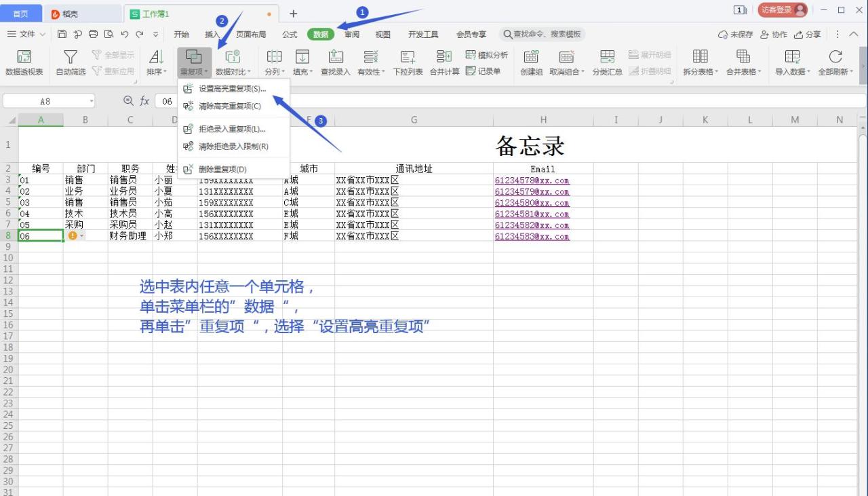Image resolution: width=868 pixels, height=496 pixels.
Task: Choose 清除拒绝录入限制(R) menu item
Action: pyautogui.click(x=233, y=147)
